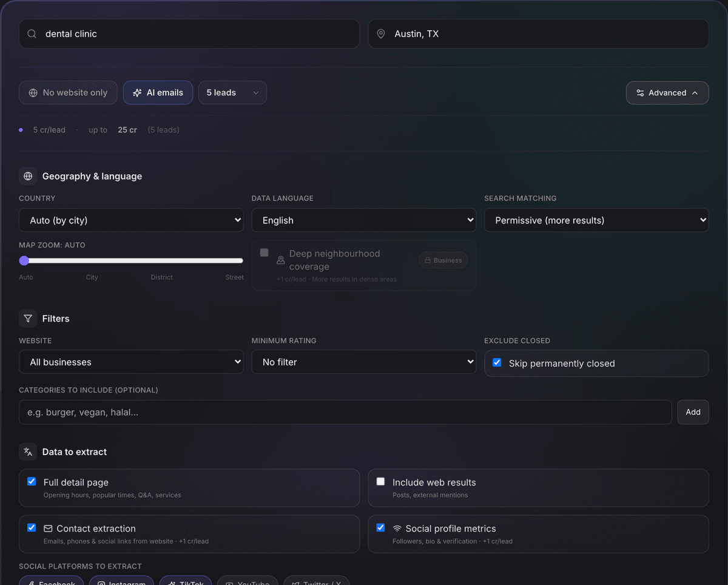Open the Search matching dropdown
Viewport: 728px width, 585px height.
pos(596,220)
